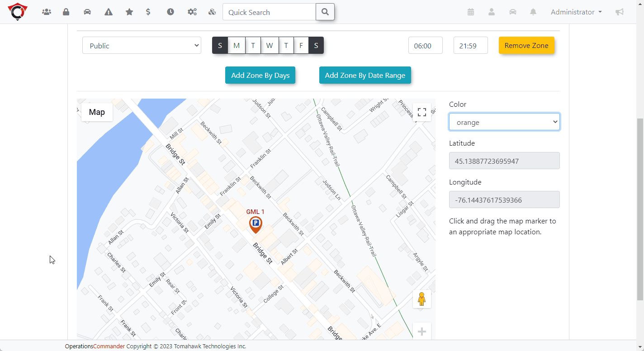Click the star favorites menu icon
The image size is (644, 351).
[129, 12]
